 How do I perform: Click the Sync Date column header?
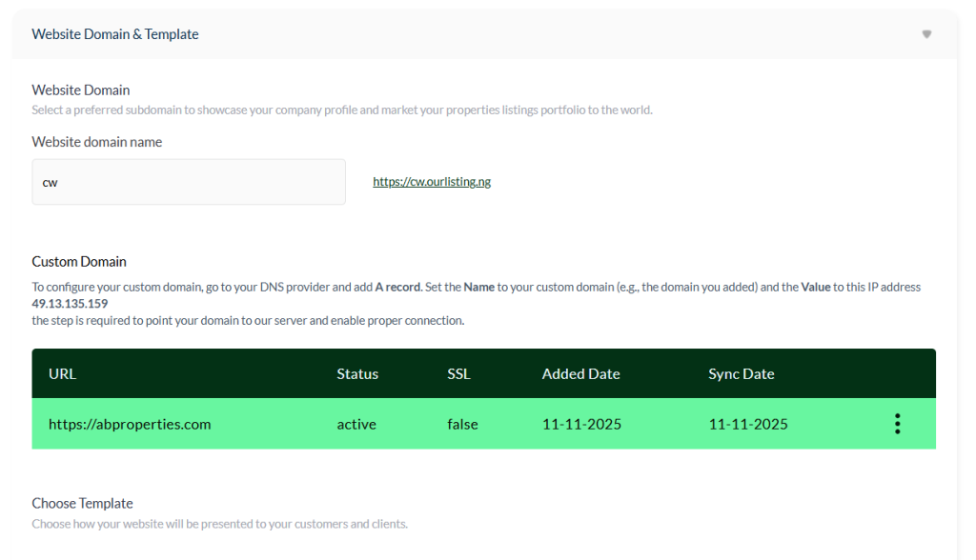point(741,373)
